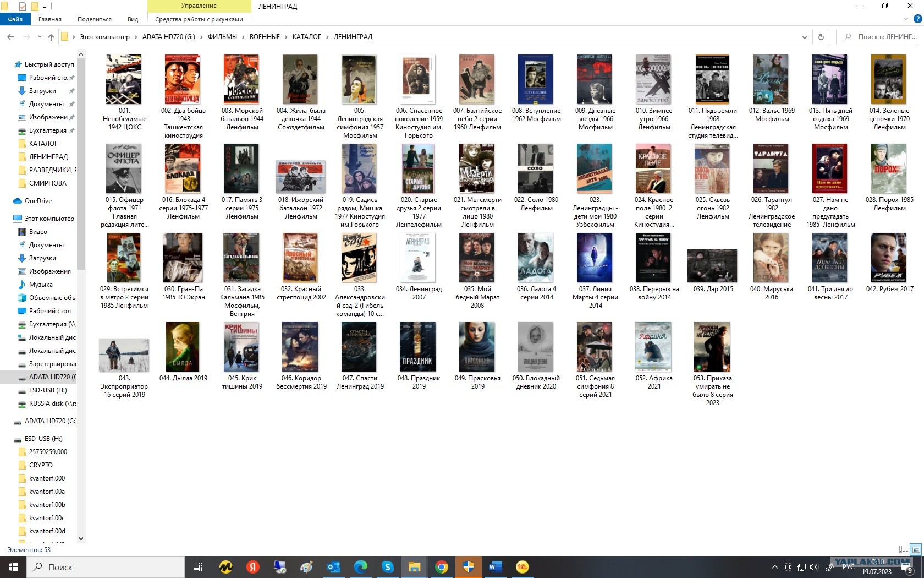Switch to details list view

903,549
